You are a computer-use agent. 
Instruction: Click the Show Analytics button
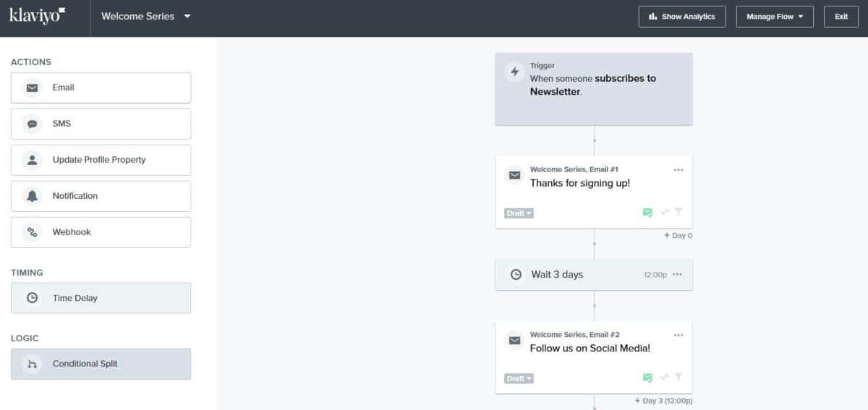coord(682,17)
